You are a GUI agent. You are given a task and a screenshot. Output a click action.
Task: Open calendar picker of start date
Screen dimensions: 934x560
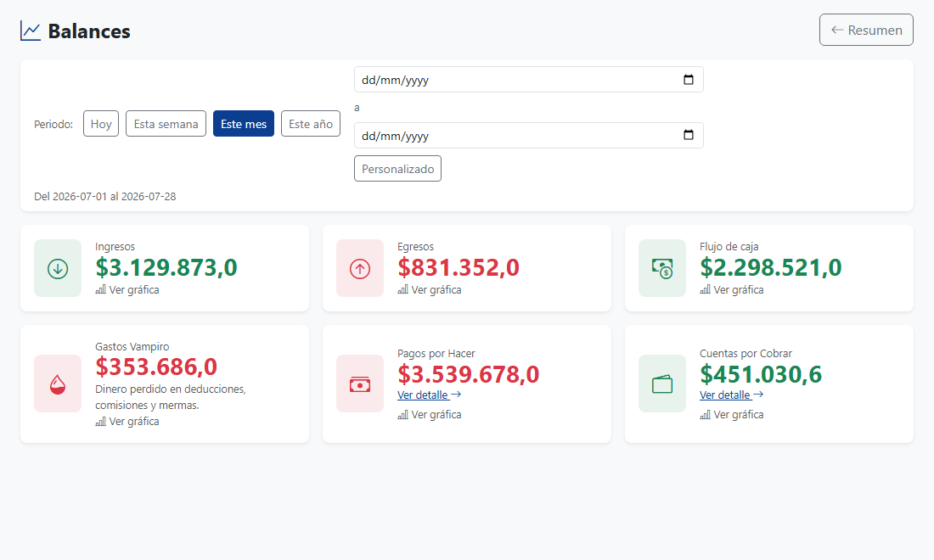689,80
